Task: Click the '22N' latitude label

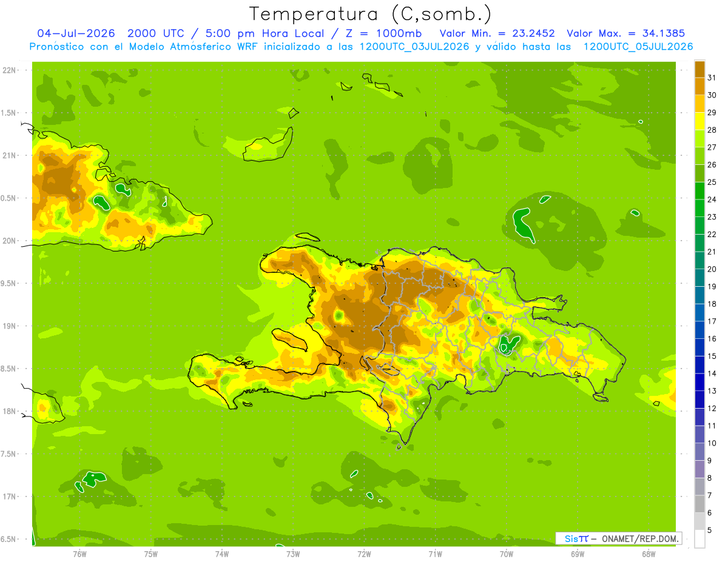Action: coord(8,70)
